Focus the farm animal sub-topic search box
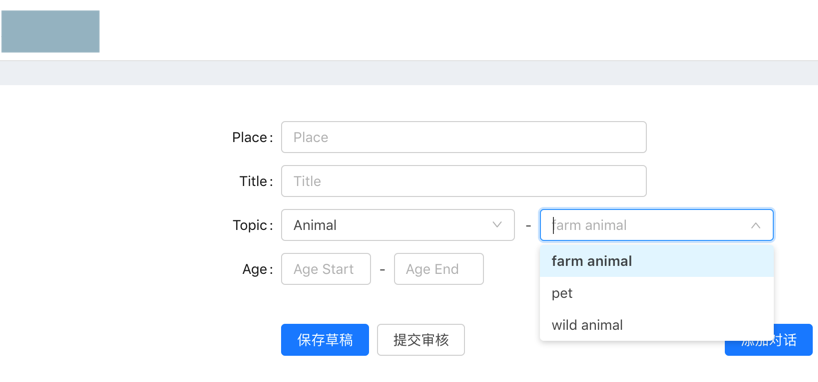The image size is (818, 382). (x=656, y=225)
